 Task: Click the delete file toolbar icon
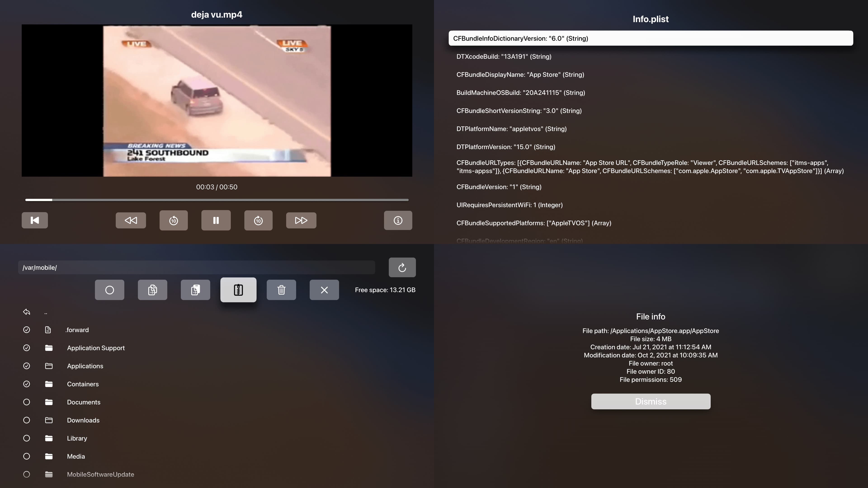281,290
